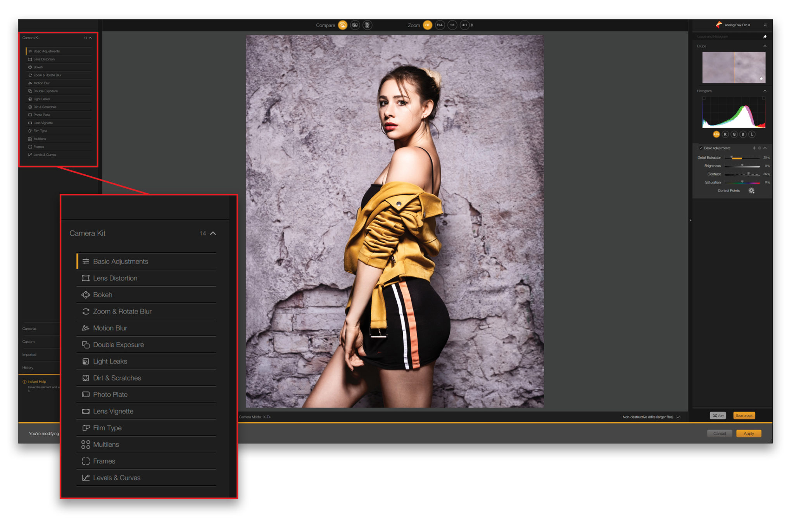Click the pin inside the loupe preview
The width and height of the screenshot is (794, 532).
(761, 79)
